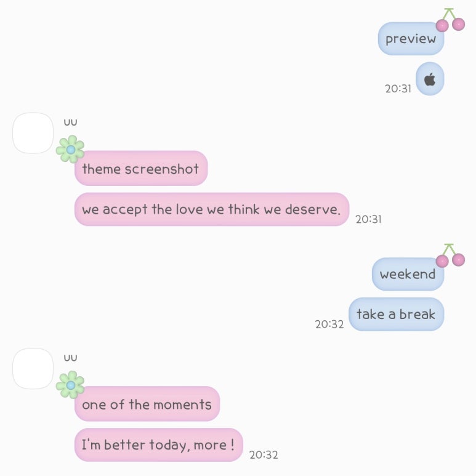
Task: Click the lower uu sender name
Action: click(x=70, y=358)
